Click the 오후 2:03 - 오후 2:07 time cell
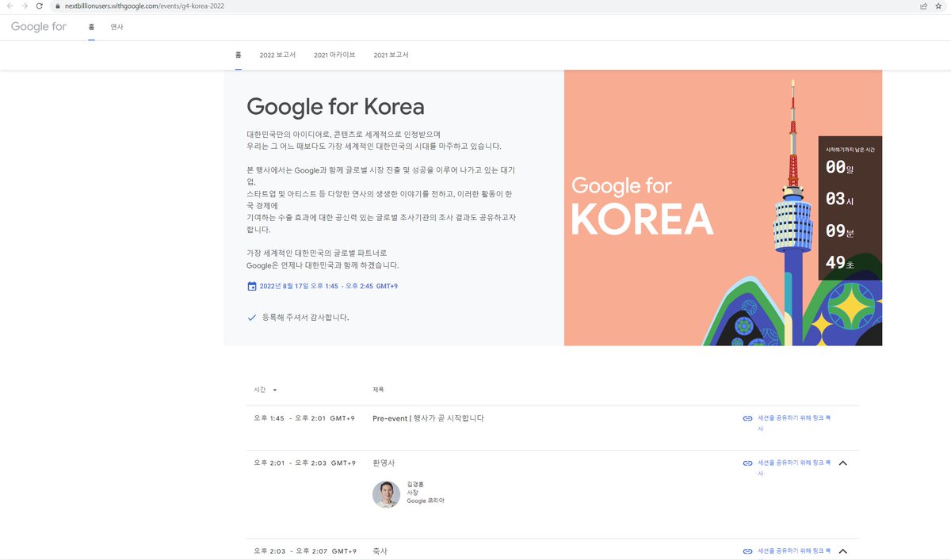The image size is (951, 560). (304, 551)
